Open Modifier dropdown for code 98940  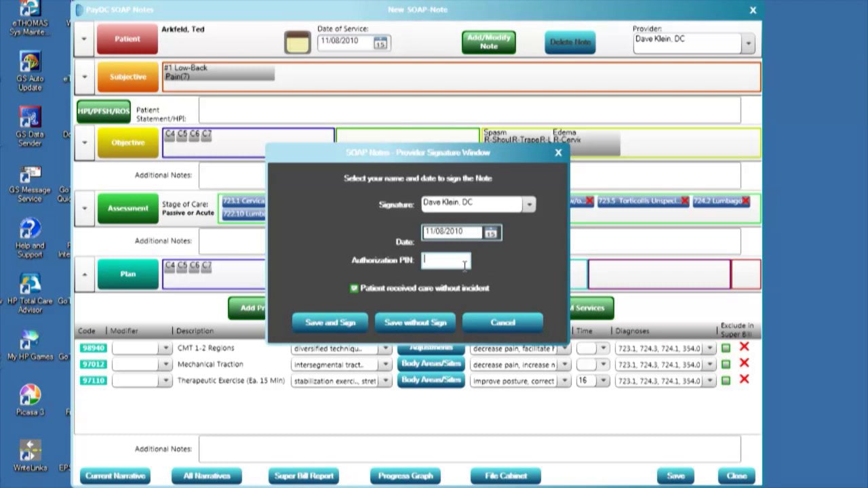click(165, 348)
